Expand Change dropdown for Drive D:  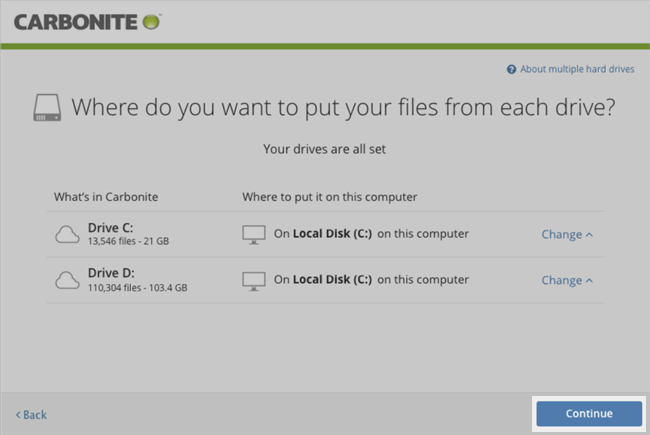pos(567,280)
